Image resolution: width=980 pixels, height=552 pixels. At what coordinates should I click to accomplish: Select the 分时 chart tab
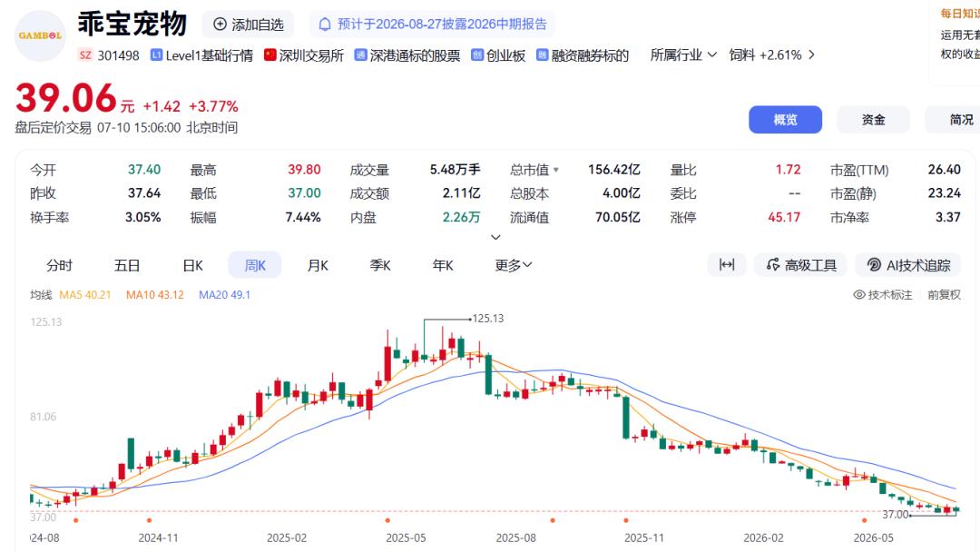click(x=59, y=265)
